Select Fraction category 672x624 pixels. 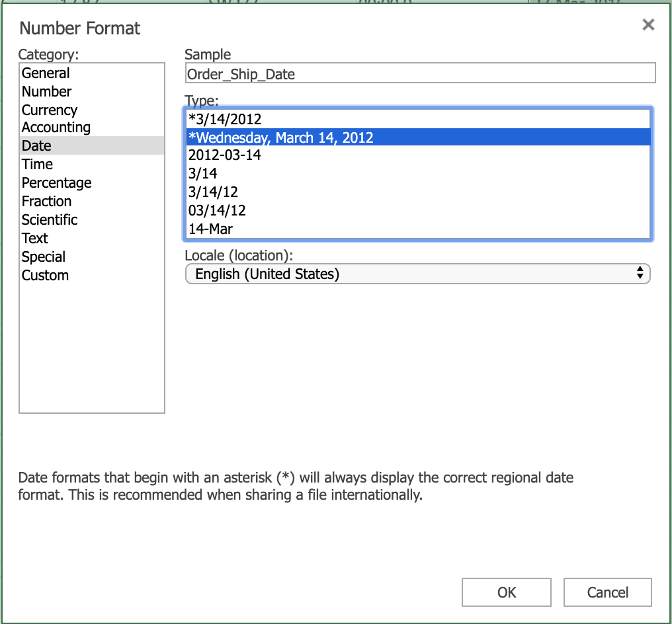pos(46,202)
